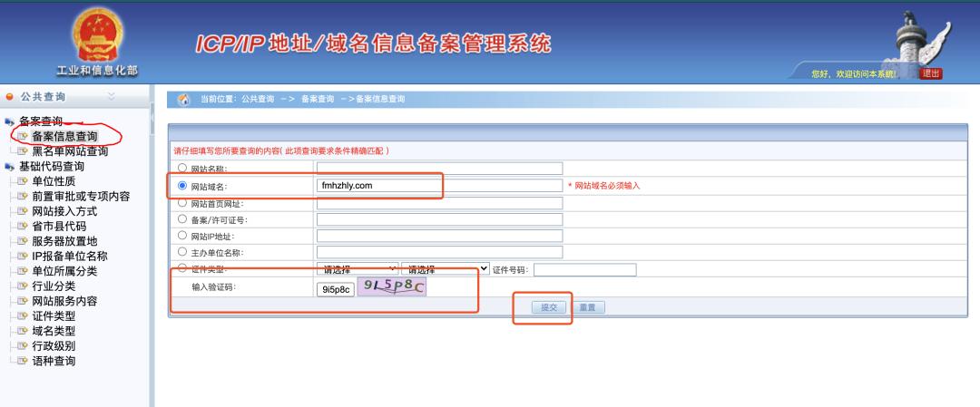Open 证件类型 in the sidebar tree
This screenshot has width=980, height=407.
[54, 315]
